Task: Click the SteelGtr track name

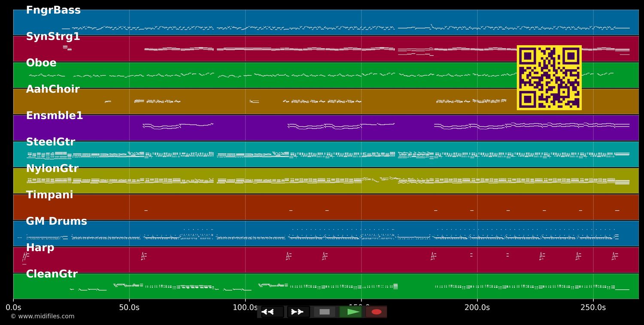Action: 50,142
